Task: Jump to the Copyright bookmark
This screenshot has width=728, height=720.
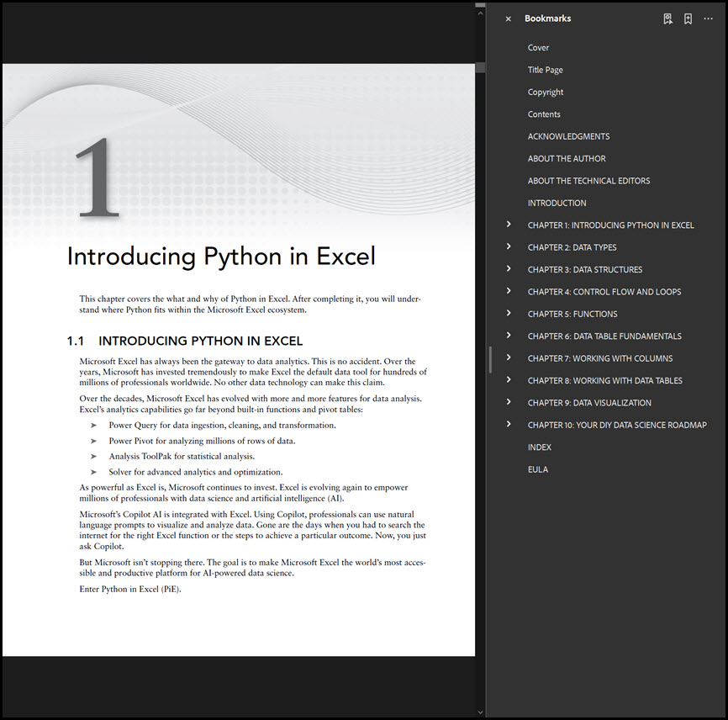Action: coord(546,93)
